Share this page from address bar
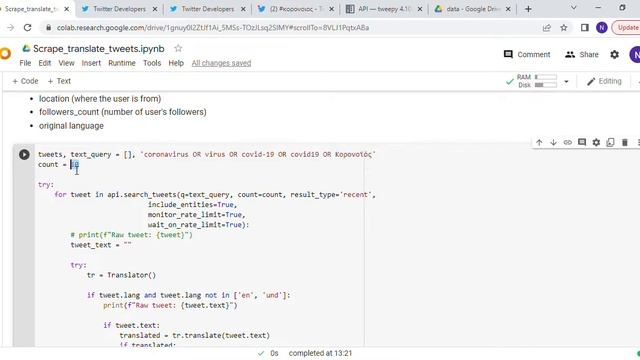Screen dimensions: 640x360 547,28
